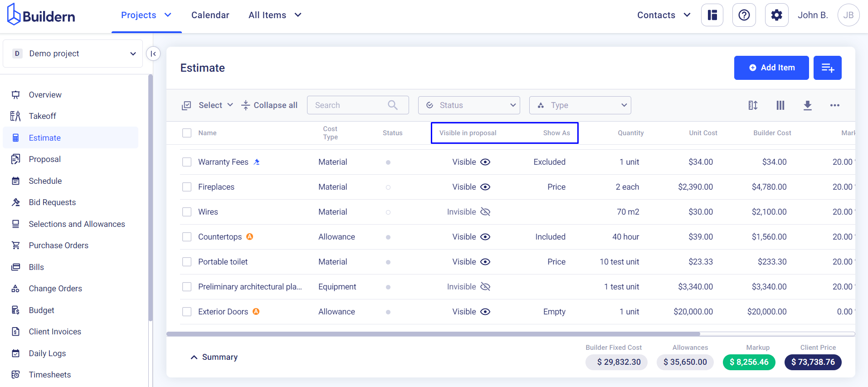This screenshot has width=868, height=387.
Task: Check the Countertops row checkbox
Action: (x=187, y=237)
